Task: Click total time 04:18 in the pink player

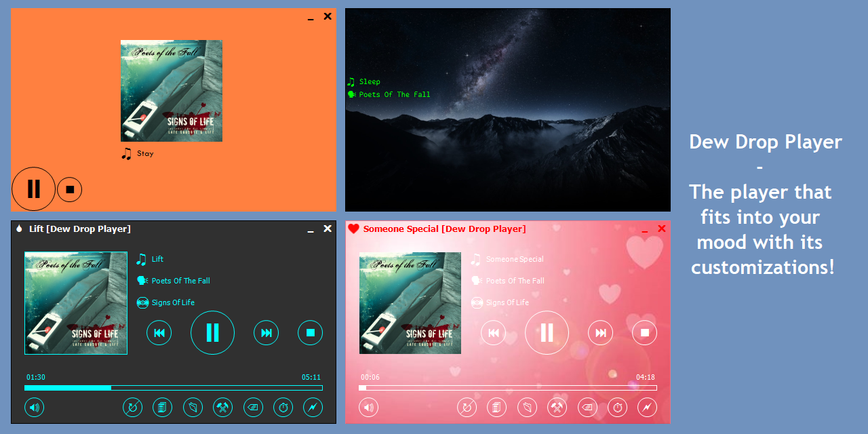Action: tap(646, 377)
